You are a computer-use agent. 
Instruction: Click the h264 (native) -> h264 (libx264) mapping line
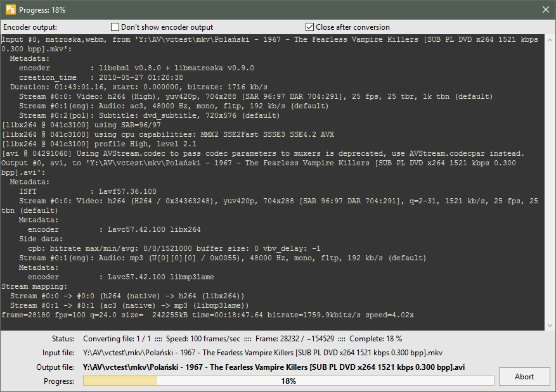(127, 296)
